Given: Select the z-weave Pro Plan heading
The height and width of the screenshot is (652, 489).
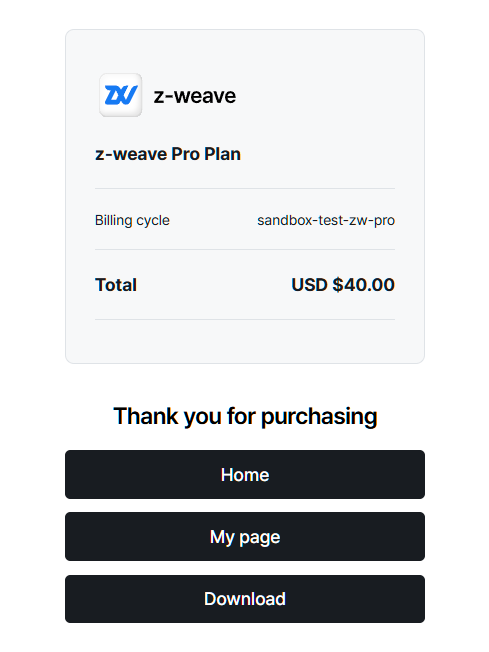Looking at the screenshot, I should coord(168,154).
